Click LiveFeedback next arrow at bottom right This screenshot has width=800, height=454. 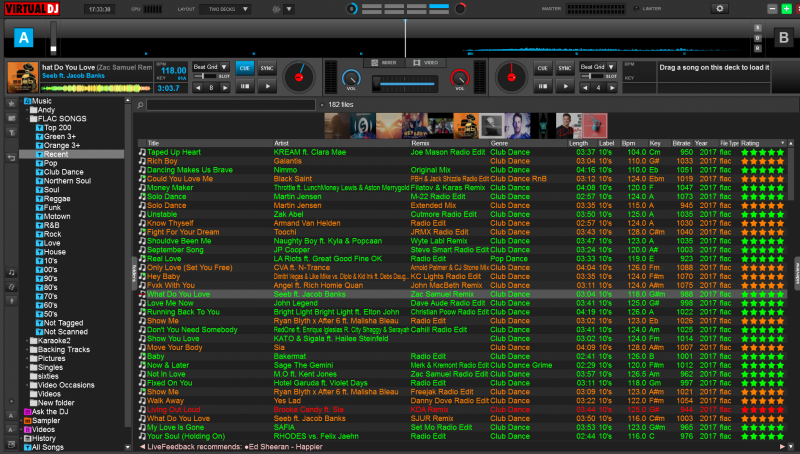pyautogui.click(x=782, y=447)
